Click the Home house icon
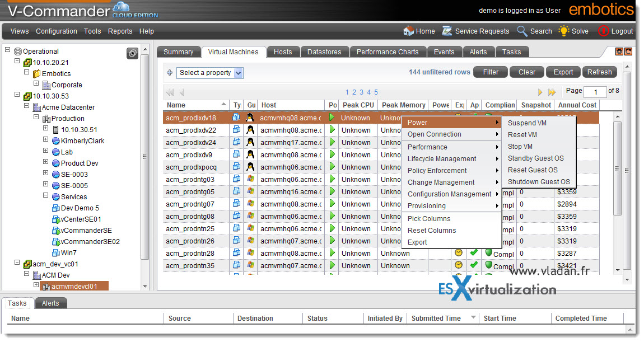 (408, 31)
